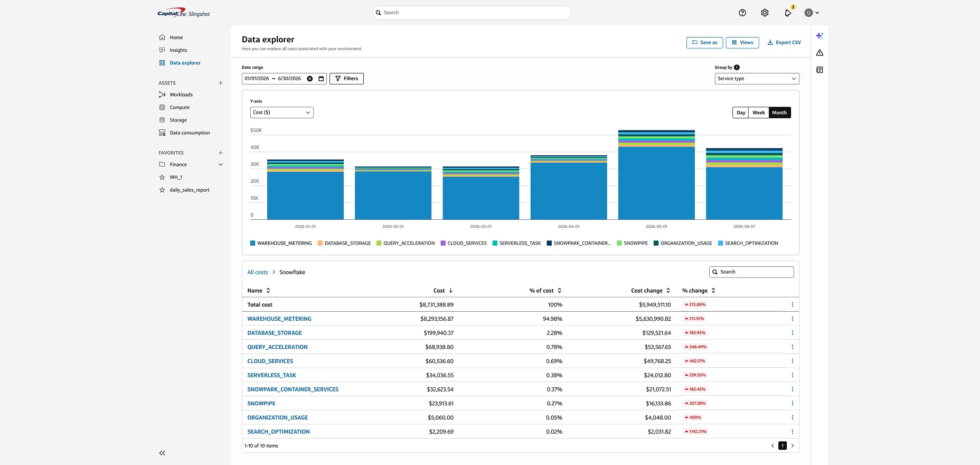Toggle DATABASE_STORAGE legend swatch
This screenshot has height=465, width=980.
click(x=320, y=243)
